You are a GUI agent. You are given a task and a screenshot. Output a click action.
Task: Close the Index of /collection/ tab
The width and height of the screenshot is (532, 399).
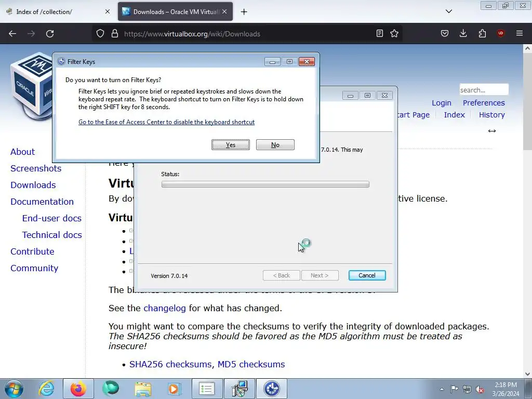(108, 11)
